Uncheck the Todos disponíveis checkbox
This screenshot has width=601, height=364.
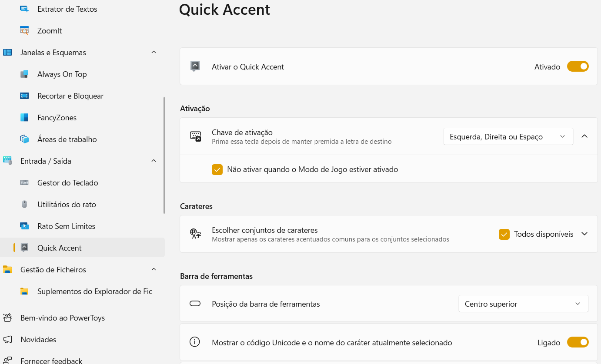click(x=504, y=234)
